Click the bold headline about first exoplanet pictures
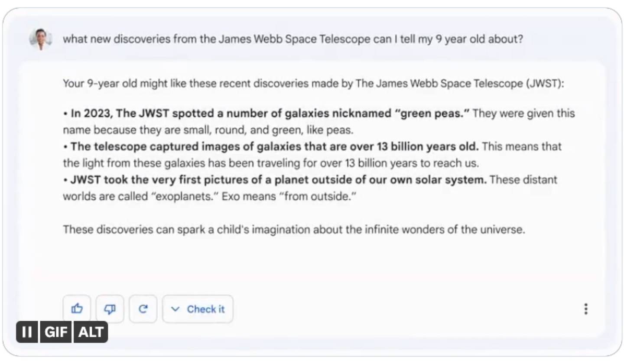 [278, 180]
